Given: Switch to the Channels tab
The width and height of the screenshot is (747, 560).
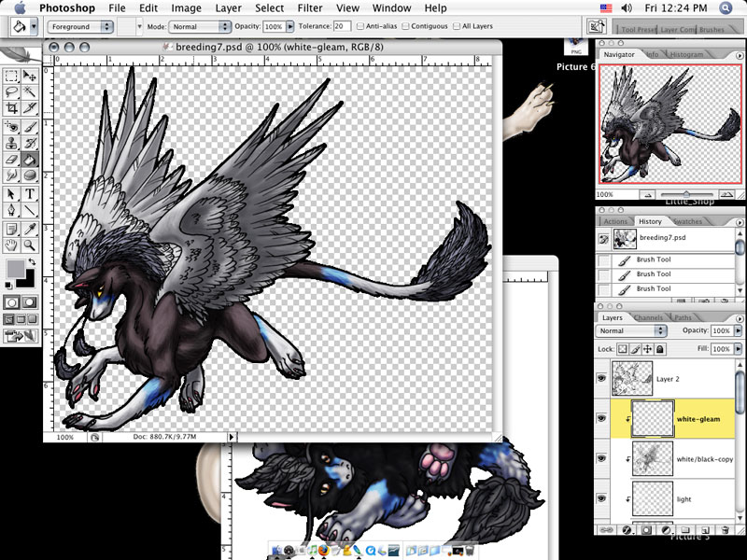Looking at the screenshot, I should (648, 317).
